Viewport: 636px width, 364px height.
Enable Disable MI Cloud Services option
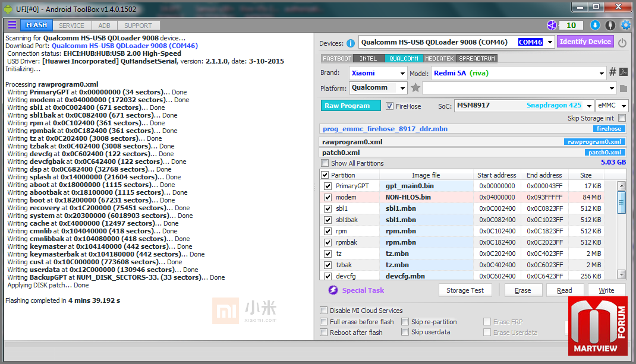click(x=324, y=311)
